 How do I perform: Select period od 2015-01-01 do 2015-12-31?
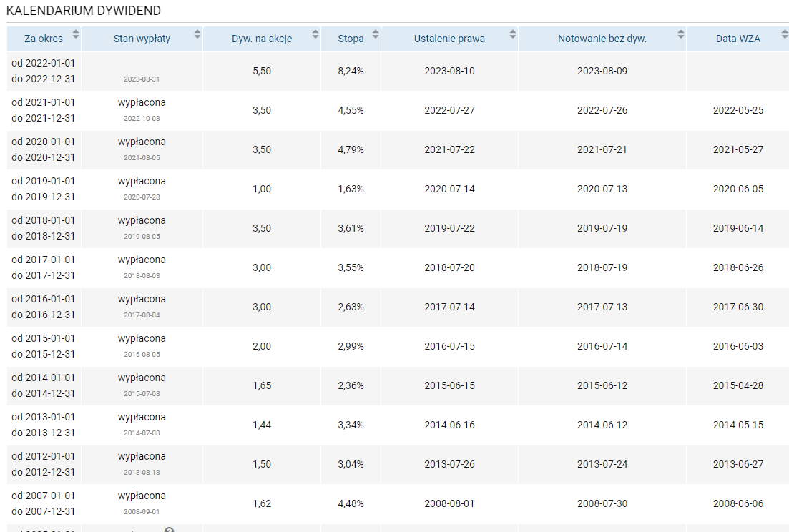coord(43,346)
